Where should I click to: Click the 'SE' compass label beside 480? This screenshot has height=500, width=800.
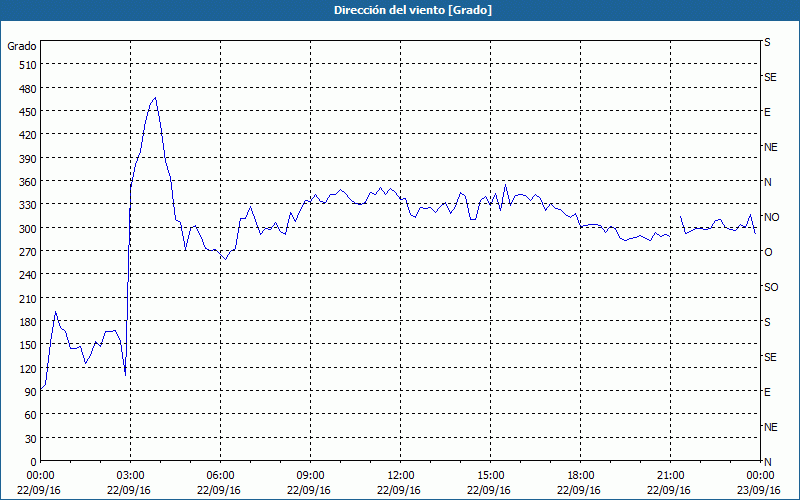[770, 77]
